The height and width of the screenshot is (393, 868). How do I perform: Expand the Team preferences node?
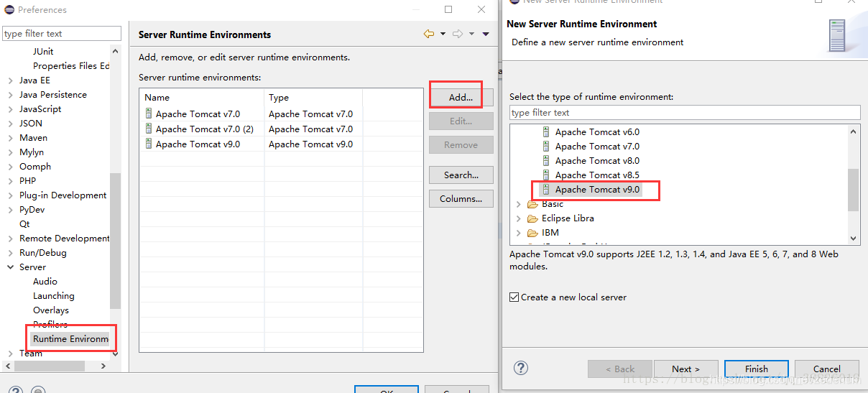10,353
